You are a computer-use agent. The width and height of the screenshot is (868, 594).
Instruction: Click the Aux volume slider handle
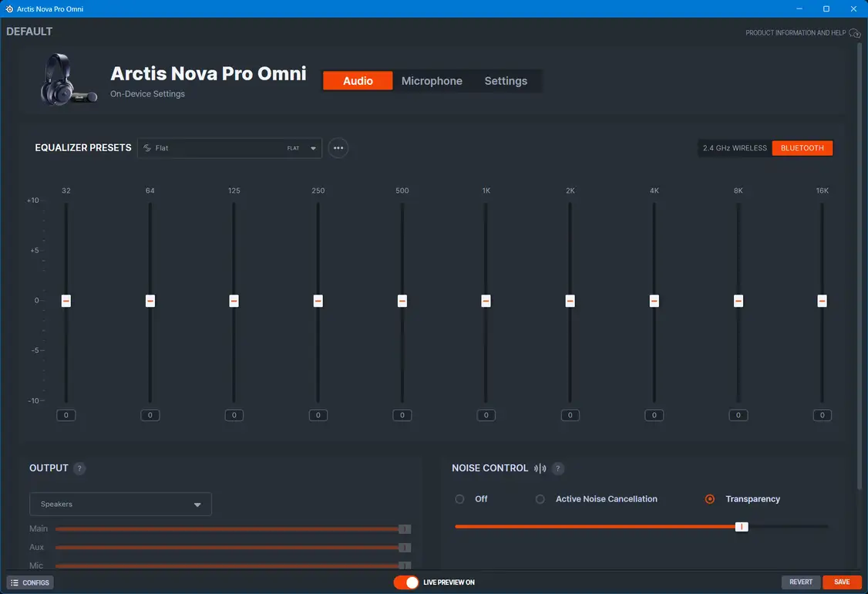pos(405,548)
